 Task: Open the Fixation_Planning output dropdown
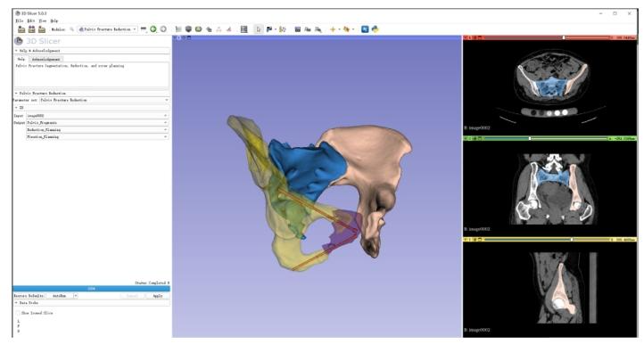click(x=97, y=136)
